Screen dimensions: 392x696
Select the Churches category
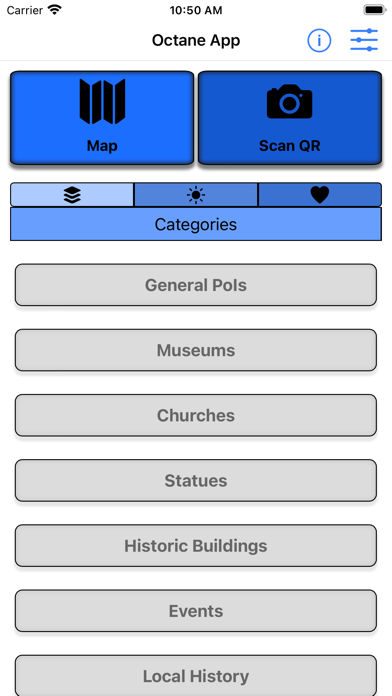pos(196,415)
